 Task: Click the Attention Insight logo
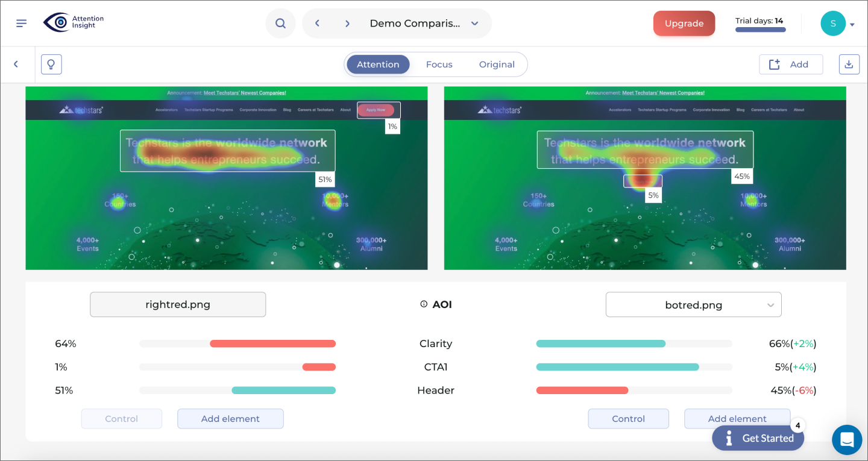point(72,22)
